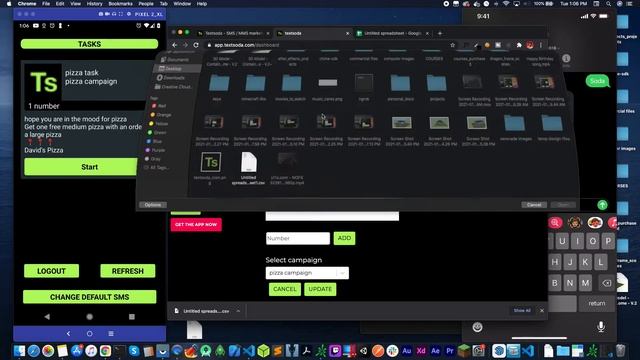The height and width of the screenshot is (360, 640).
Task: Tap the microphone icon on iPhone keyboard
Action: (x=601, y=327)
